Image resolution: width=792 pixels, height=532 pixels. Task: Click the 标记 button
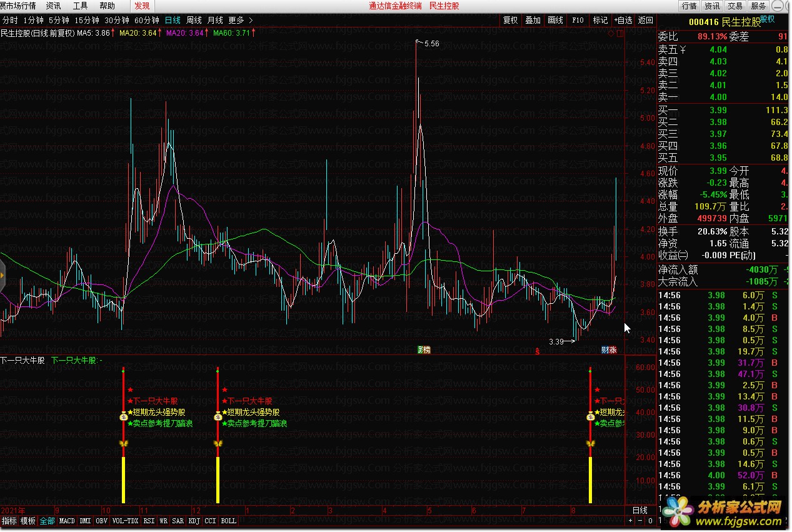coord(600,20)
